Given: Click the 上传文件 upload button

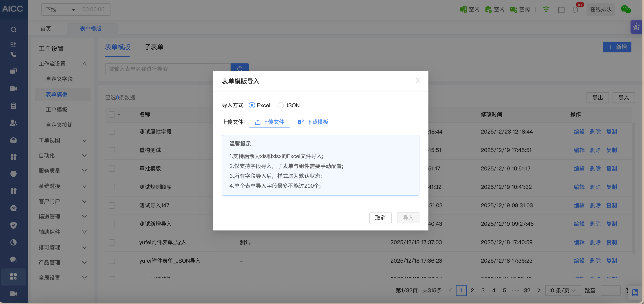Looking at the screenshot, I should coord(269,122).
